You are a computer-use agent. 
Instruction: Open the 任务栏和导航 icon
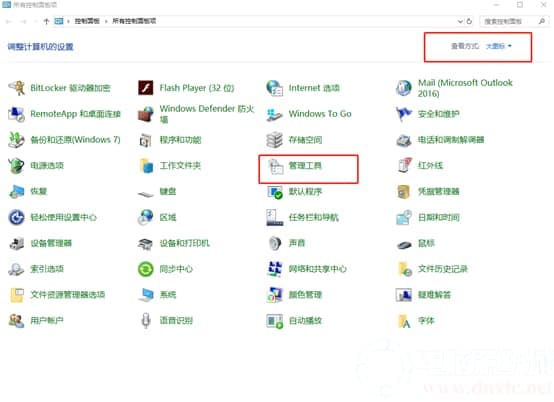275,217
